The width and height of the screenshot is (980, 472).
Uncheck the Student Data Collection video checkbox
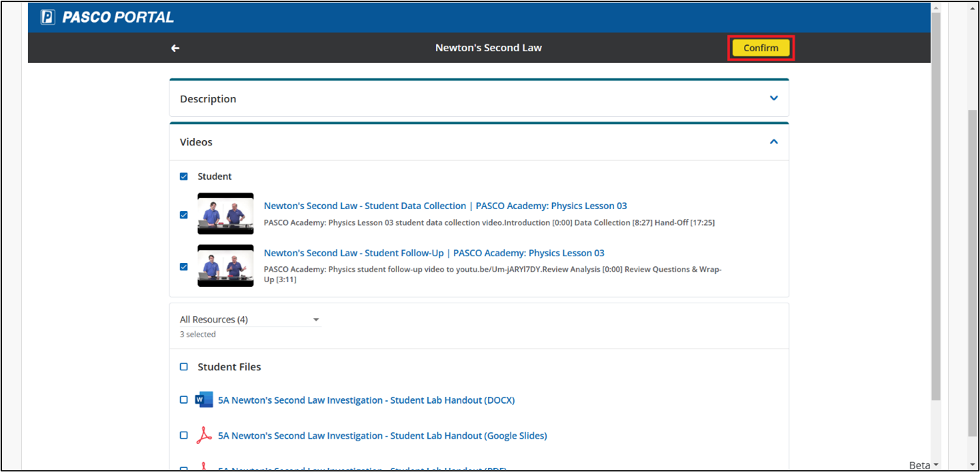coord(184,214)
